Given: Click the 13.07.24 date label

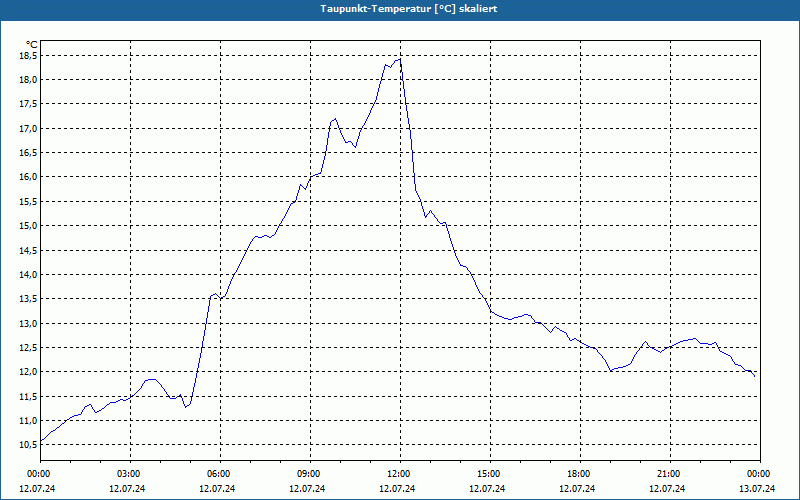Looking at the screenshot, I should point(757,488).
